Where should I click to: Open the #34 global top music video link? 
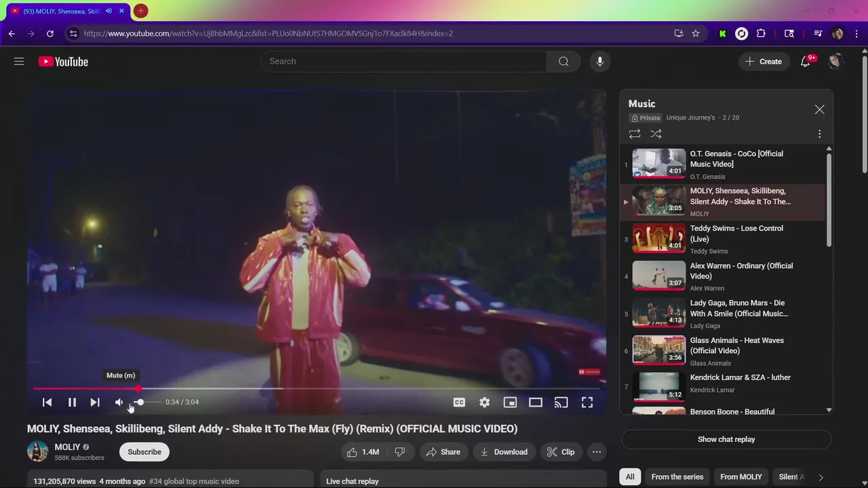tap(194, 481)
